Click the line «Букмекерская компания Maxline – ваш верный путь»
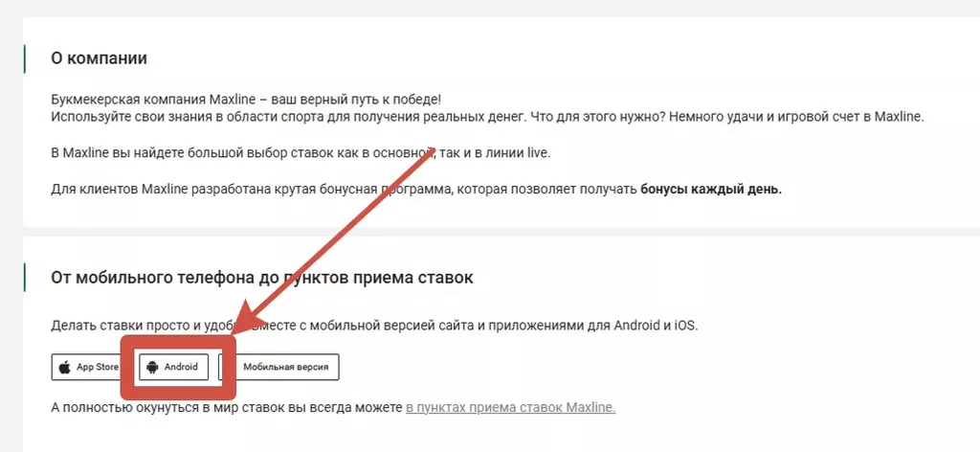The width and height of the screenshot is (980, 452). pos(246,100)
